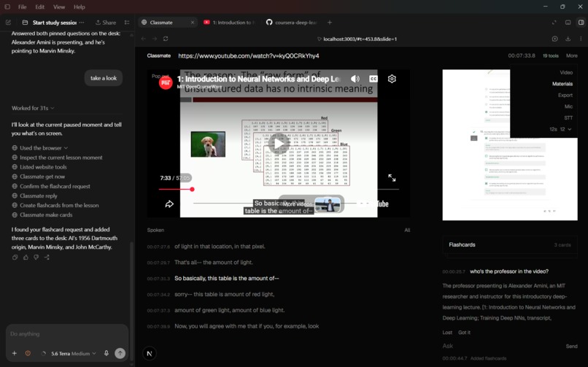Click the Share button
Image resolution: width=588 pixels, height=367 pixels.
(x=106, y=23)
